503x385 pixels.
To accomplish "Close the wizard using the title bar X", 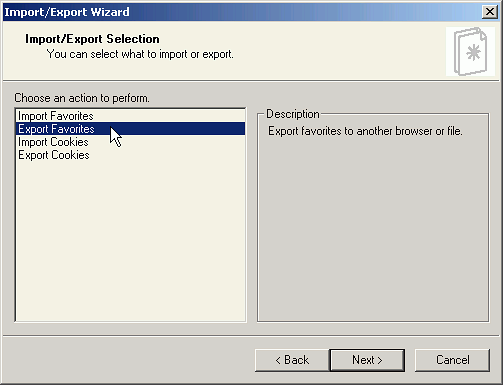I will point(490,12).
